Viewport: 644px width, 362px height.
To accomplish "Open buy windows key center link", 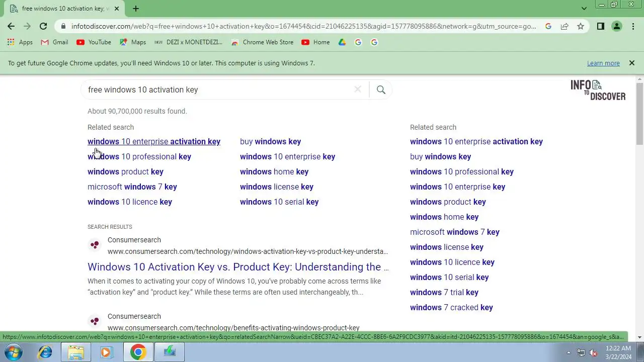I will 270,142.
